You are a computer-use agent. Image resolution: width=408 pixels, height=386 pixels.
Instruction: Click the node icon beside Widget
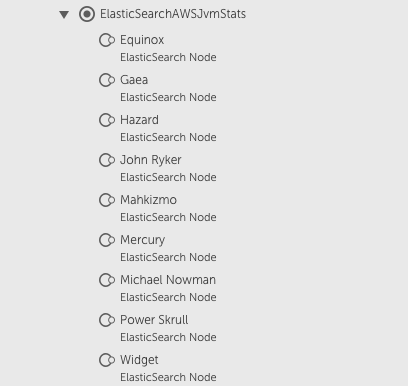(x=107, y=360)
